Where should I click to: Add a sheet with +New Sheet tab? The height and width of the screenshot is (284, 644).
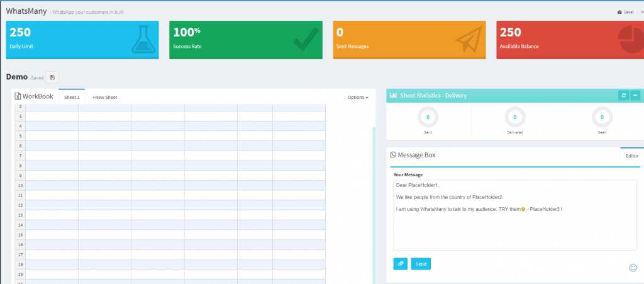(x=105, y=98)
